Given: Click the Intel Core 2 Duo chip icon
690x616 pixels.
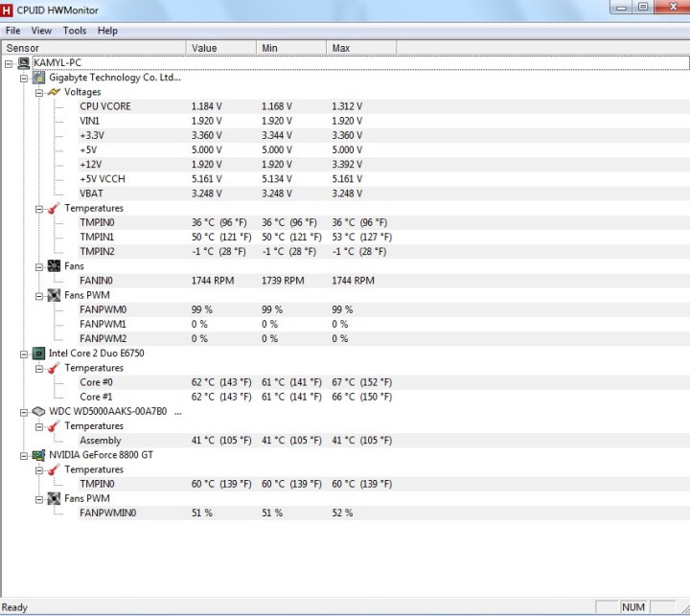Looking at the screenshot, I should pyautogui.click(x=38, y=354).
